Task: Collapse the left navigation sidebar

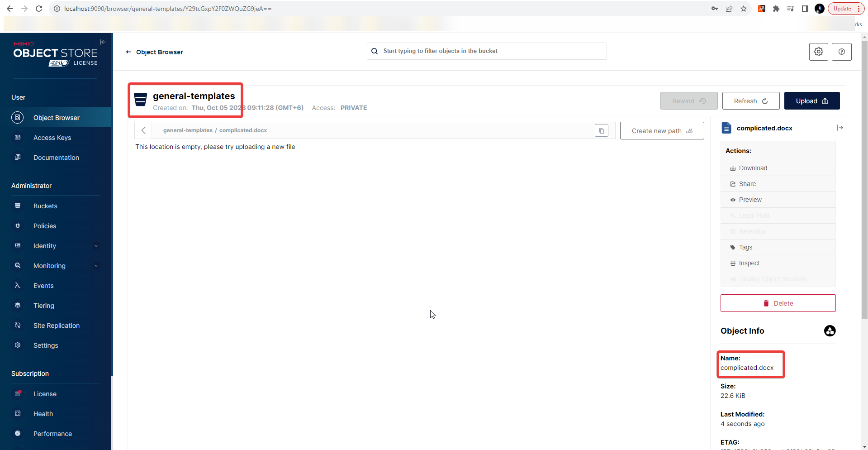Action: pos(103,42)
